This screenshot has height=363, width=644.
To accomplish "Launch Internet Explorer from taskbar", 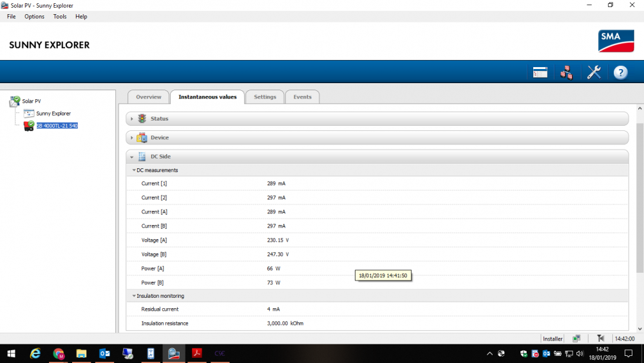I will [x=35, y=353].
